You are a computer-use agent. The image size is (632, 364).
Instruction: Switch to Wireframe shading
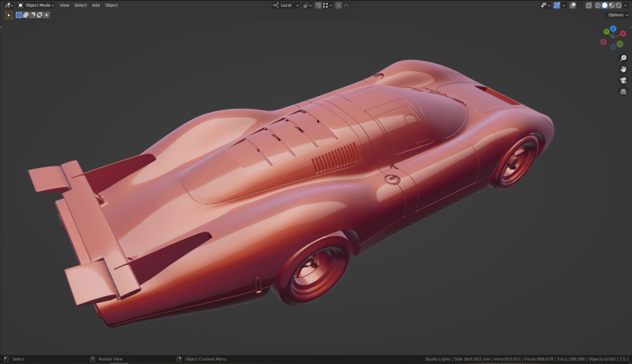click(x=597, y=5)
